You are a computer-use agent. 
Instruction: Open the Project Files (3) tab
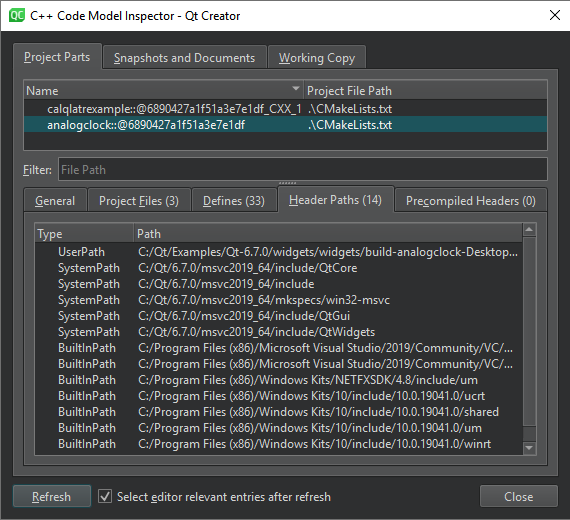point(139,201)
